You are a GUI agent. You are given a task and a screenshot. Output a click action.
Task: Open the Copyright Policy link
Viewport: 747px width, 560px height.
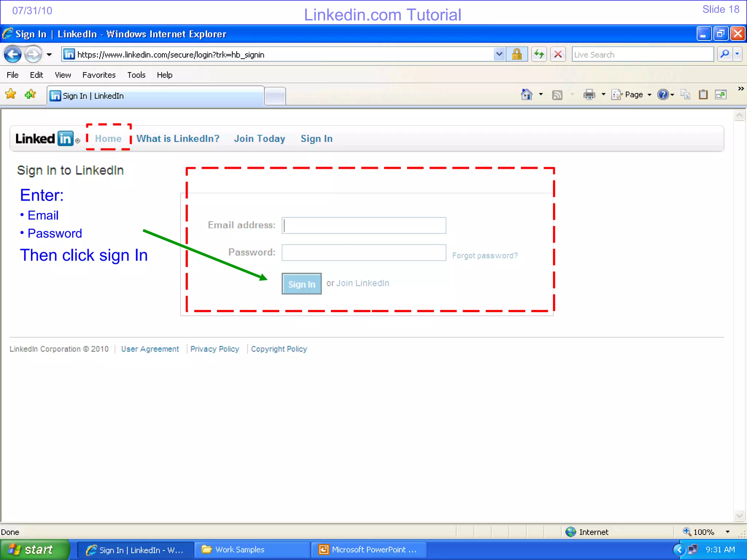point(279,349)
